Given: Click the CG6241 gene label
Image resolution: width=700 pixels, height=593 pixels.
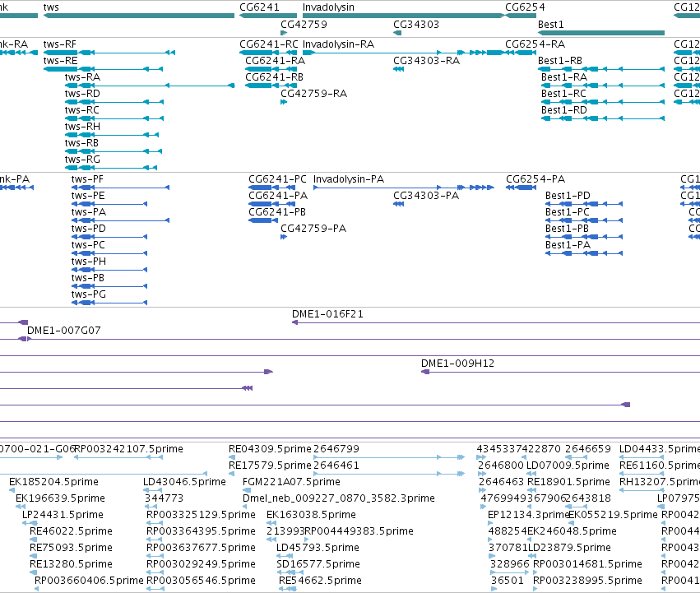Looking at the screenshot, I should [259, 7].
